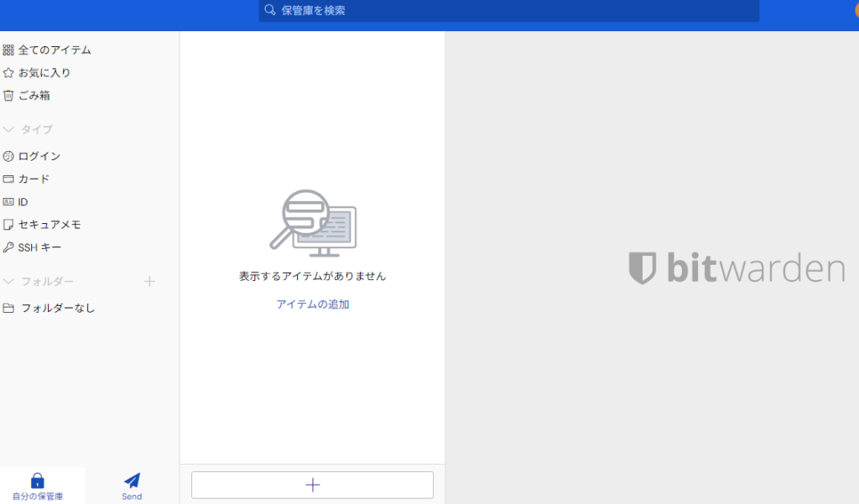This screenshot has width=859, height=504.
Task: Click the SSH キー key icon
Action: 8,247
